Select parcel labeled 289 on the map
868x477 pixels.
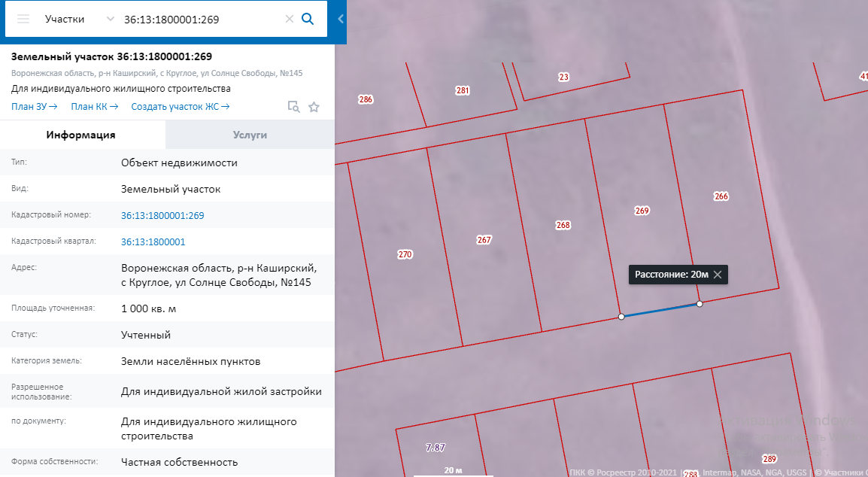coord(769,459)
